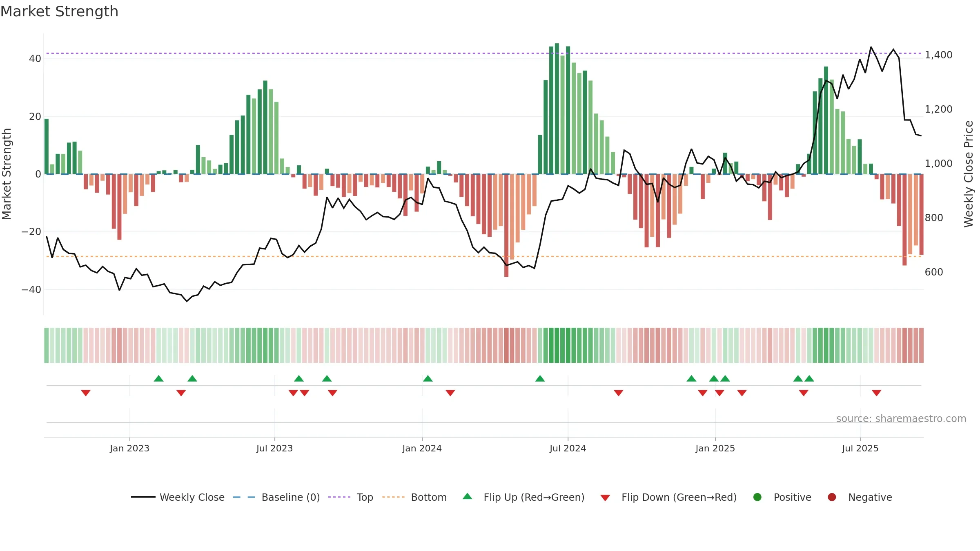Click the Jul 2024 x-axis label
The height and width of the screenshot is (551, 980).
pyautogui.click(x=568, y=449)
